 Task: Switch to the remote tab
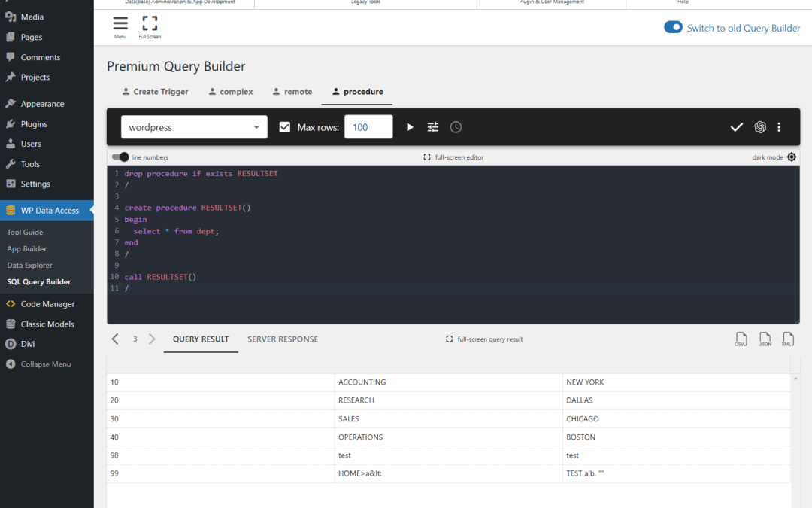(292, 92)
